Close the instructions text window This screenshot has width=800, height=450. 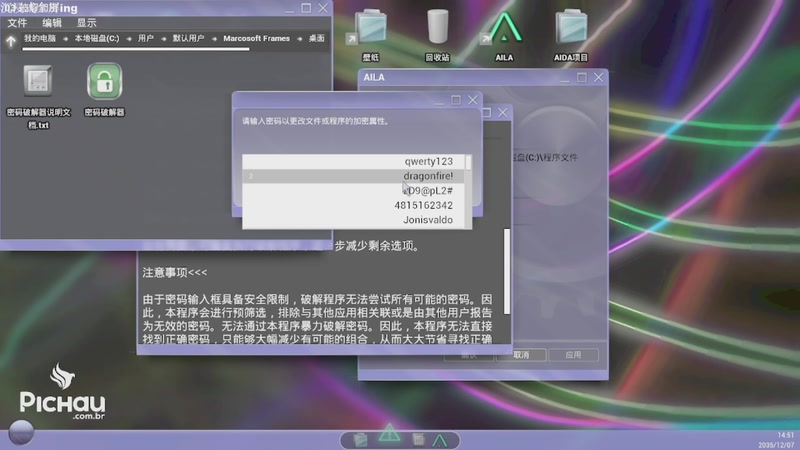pos(503,112)
